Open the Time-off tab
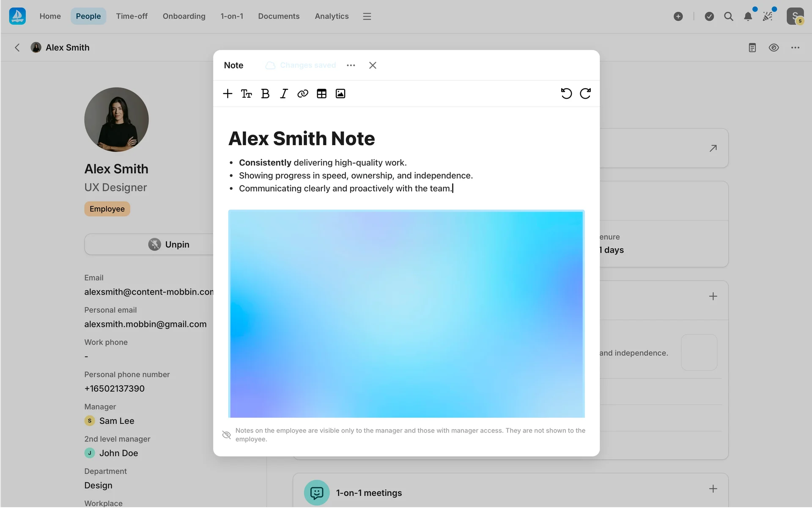 pyautogui.click(x=132, y=16)
